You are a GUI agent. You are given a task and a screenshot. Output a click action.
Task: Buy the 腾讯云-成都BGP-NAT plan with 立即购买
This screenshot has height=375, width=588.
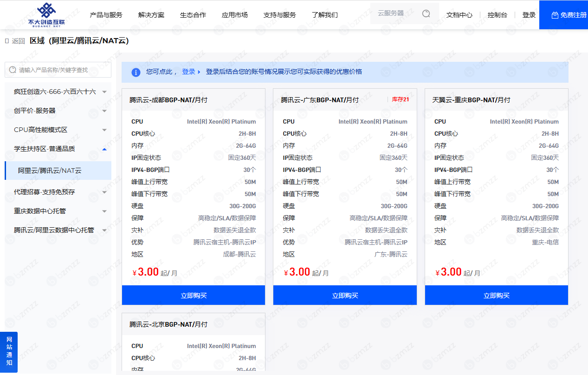tap(194, 296)
